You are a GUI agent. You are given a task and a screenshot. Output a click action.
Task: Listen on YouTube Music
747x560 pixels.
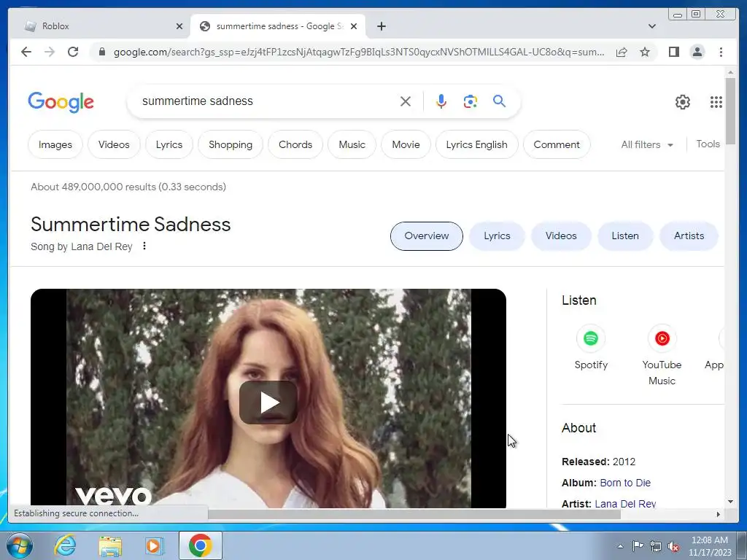click(662, 355)
